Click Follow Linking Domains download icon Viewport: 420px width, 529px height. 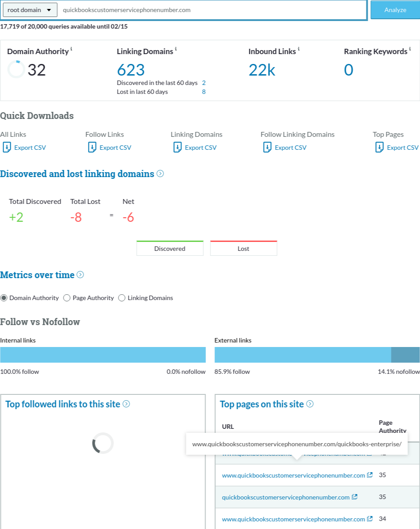coord(267,148)
